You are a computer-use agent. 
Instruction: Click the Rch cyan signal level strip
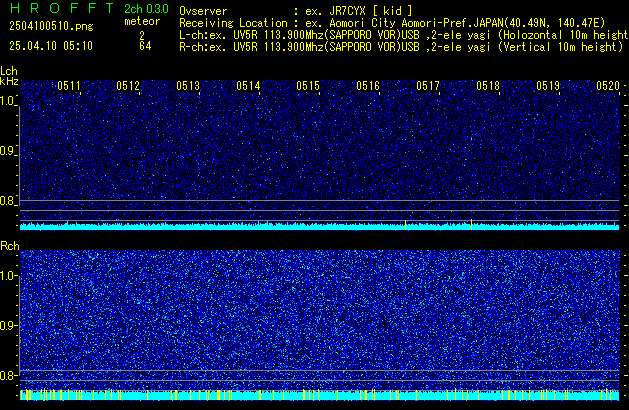pos(320,395)
